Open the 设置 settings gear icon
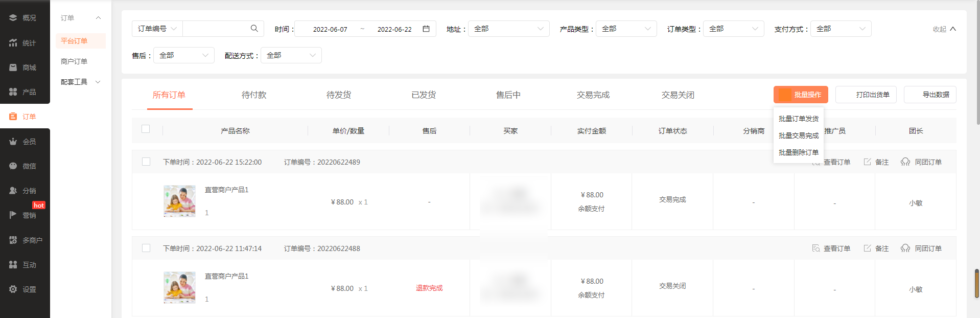The image size is (980, 318). click(13, 289)
